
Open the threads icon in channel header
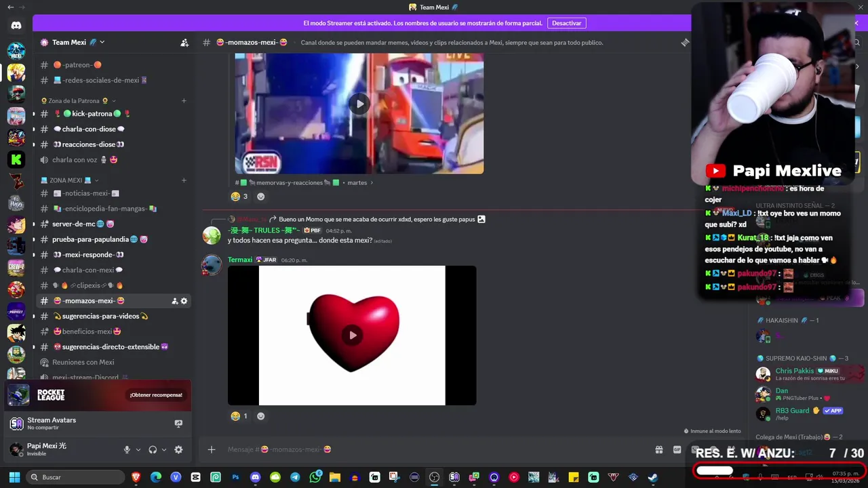pos(685,42)
